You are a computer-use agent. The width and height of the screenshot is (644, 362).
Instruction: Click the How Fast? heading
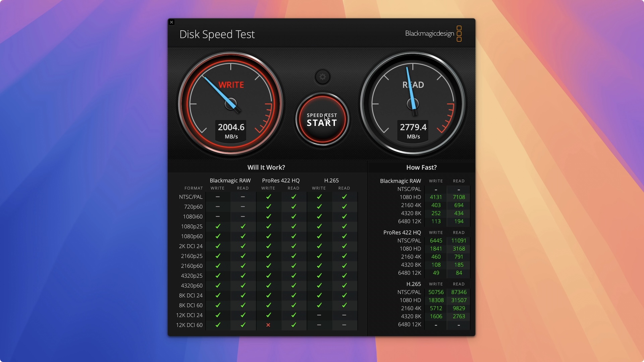click(421, 167)
